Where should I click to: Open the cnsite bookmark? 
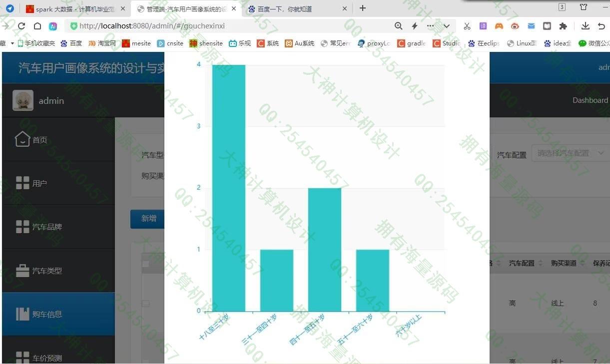[x=170, y=43]
